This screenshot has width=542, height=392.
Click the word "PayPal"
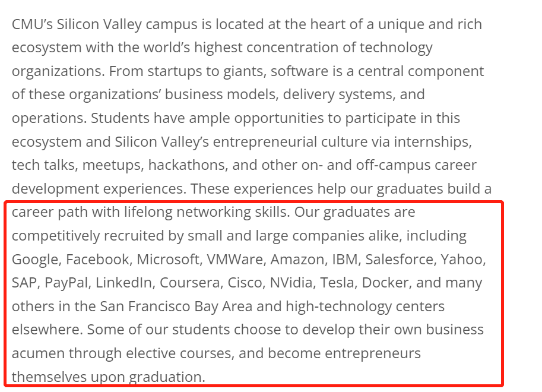[66, 283]
